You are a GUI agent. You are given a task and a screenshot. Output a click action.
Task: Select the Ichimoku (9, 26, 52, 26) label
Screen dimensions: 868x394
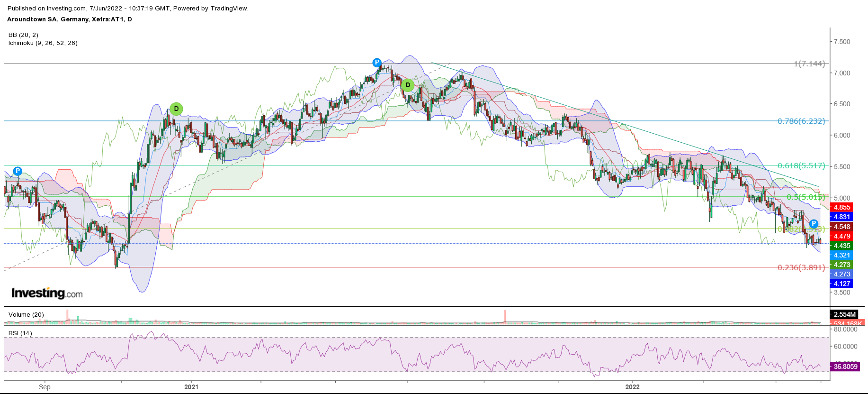pos(43,43)
